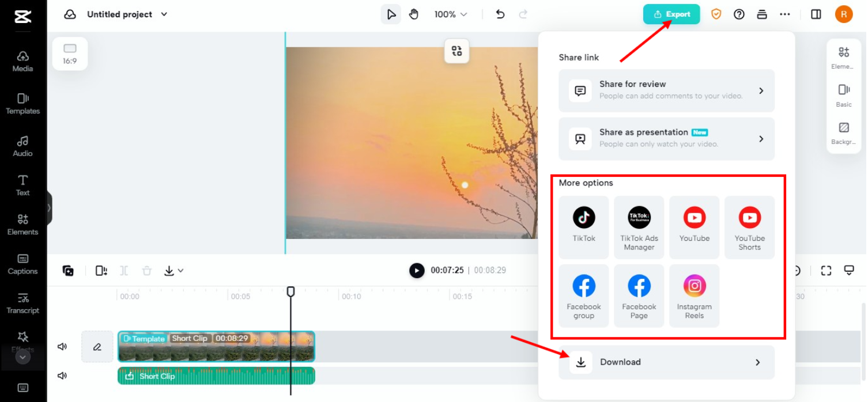Click the cloud save status icon
Viewport: 868px width, 402px height.
click(70, 14)
